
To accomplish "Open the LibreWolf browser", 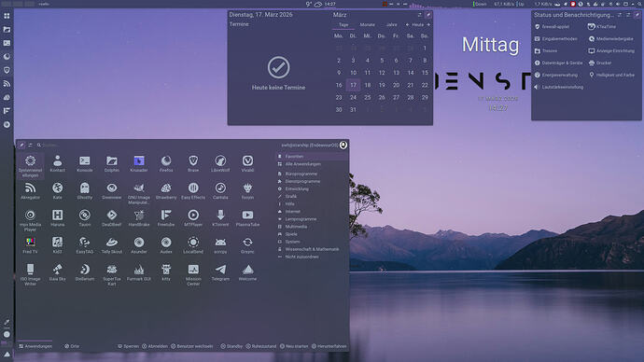I will click(220, 163).
